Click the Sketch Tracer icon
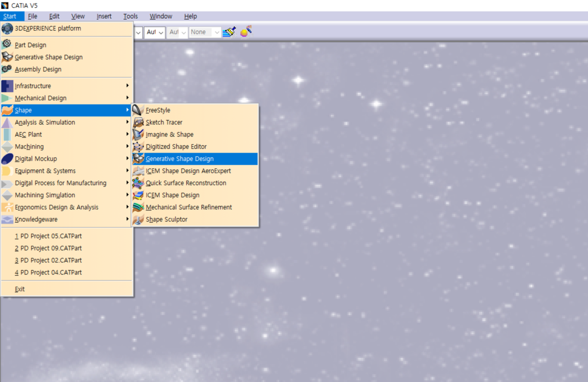The width and height of the screenshot is (588, 382). [139, 122]
